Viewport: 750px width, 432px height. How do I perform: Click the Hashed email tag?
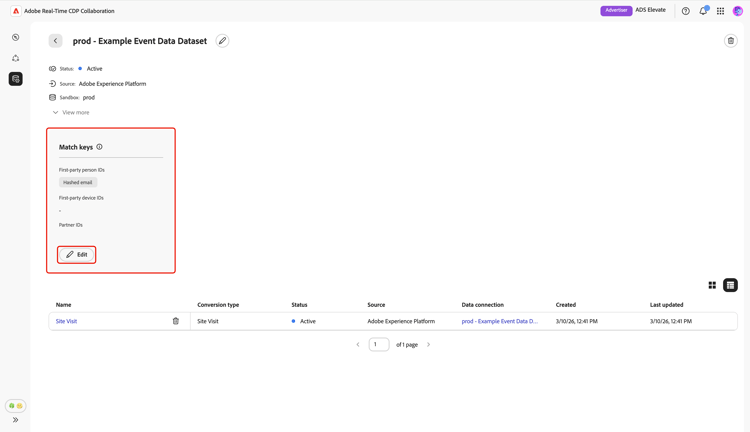(x=78, y=182)
